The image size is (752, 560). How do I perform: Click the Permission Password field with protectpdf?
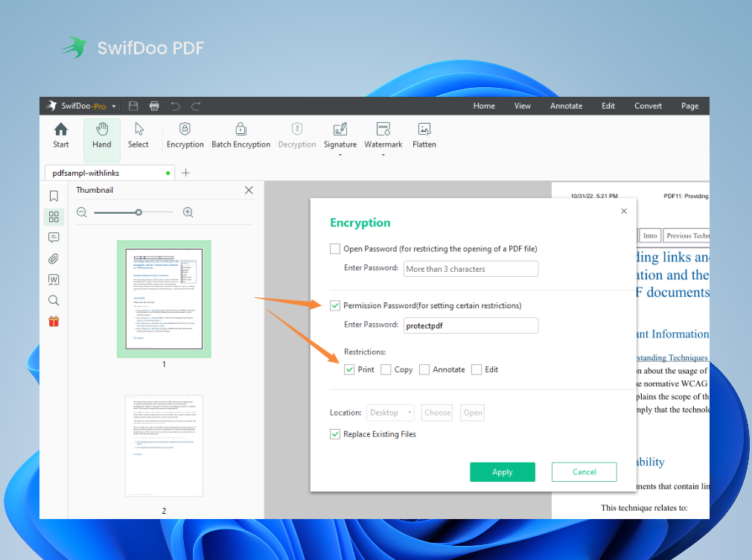click(471, 325)
